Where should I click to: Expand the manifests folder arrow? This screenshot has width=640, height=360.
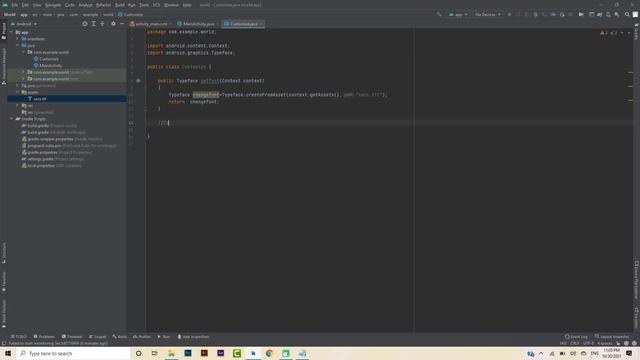(x=17, y=39)
